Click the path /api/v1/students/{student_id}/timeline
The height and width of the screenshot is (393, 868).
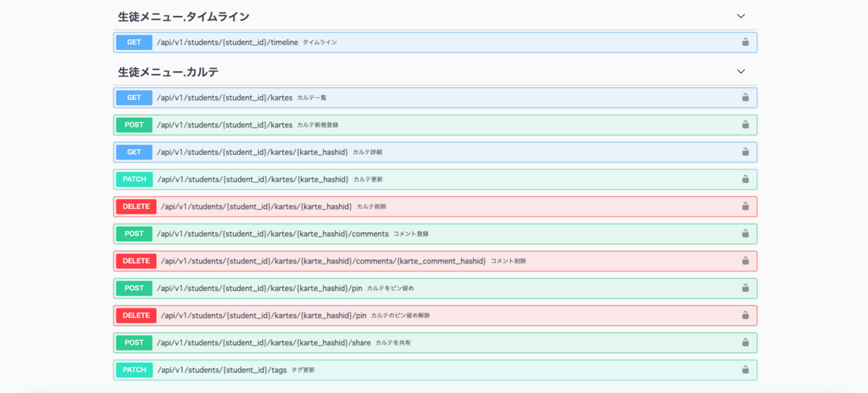click(227, 42)
